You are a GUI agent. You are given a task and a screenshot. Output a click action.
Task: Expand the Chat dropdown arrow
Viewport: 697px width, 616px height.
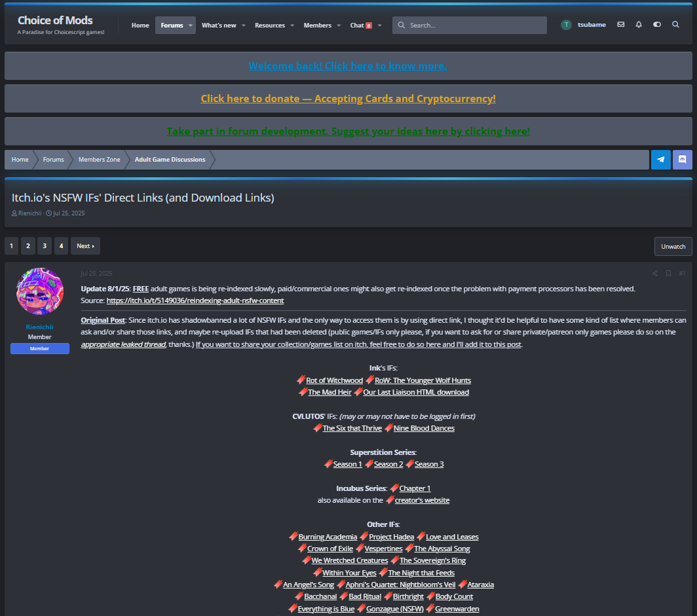click(x=379, y=26)
